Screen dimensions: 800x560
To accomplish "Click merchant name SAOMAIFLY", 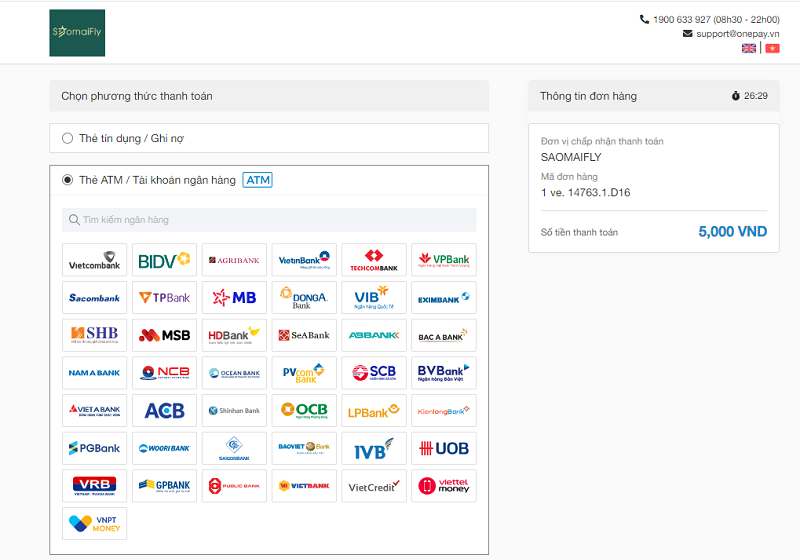I will (571, 157).
